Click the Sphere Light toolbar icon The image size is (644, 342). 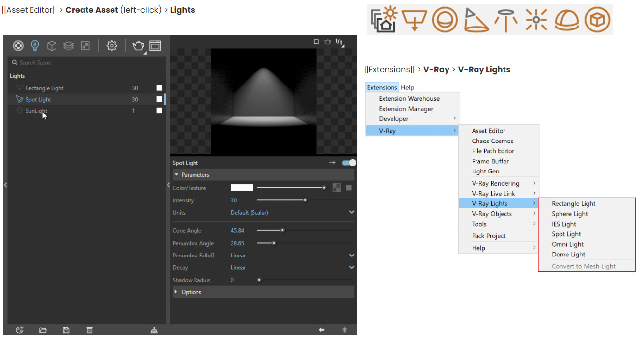(445, 20)
